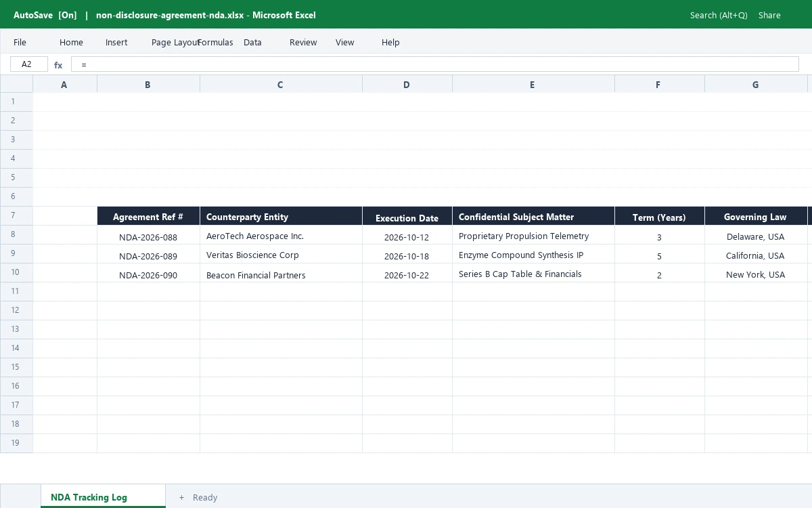812x508 pixels.
Task: Select the California, USA cell
Action: click(x=756, y=254)
